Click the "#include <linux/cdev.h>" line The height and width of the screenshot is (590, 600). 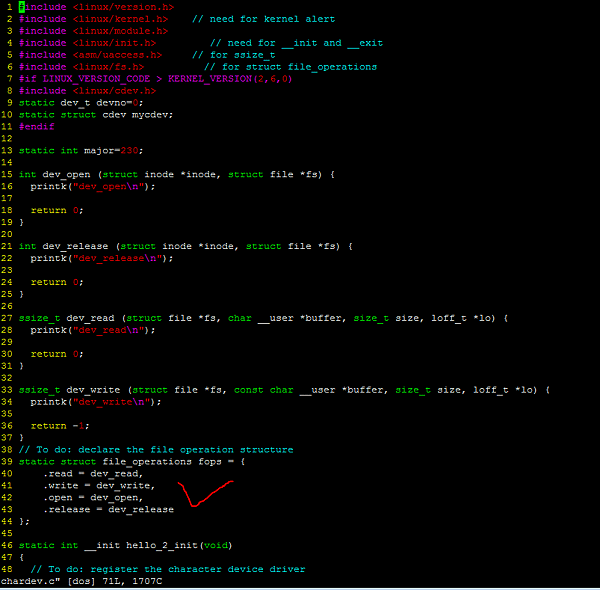tap(87, 91)
